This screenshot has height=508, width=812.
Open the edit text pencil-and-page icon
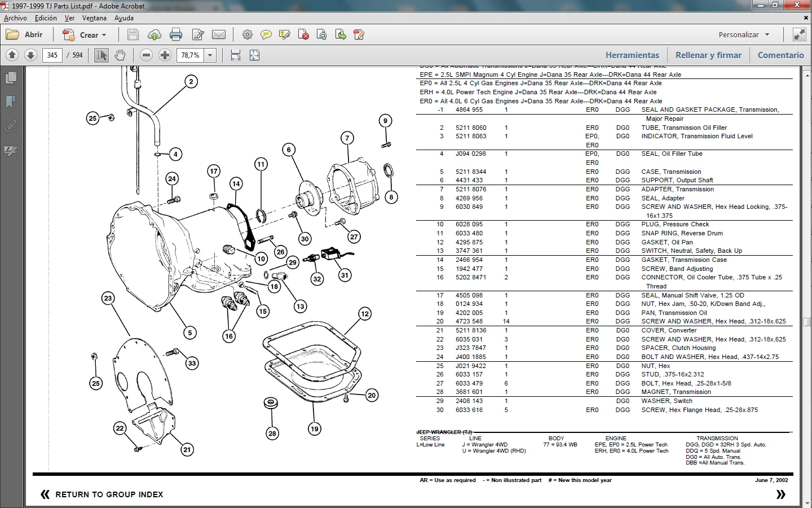pos(198,35)
